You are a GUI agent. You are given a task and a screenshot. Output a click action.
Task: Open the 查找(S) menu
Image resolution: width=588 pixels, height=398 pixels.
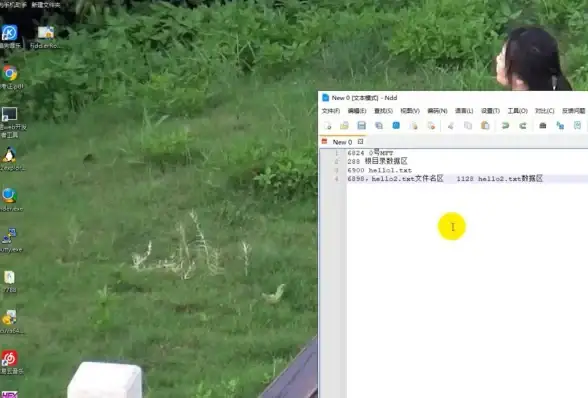[383, 111]
